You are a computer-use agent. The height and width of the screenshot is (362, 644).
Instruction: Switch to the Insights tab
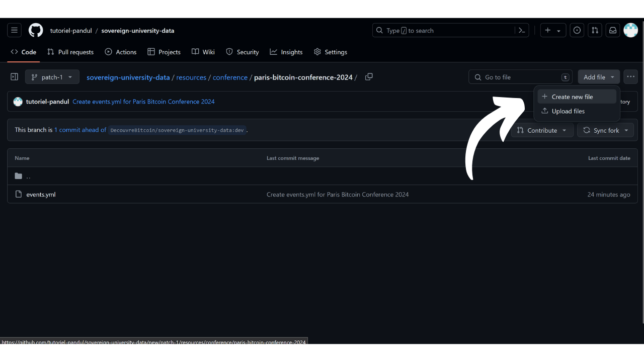pyautogui.click(x=286, y=52)
